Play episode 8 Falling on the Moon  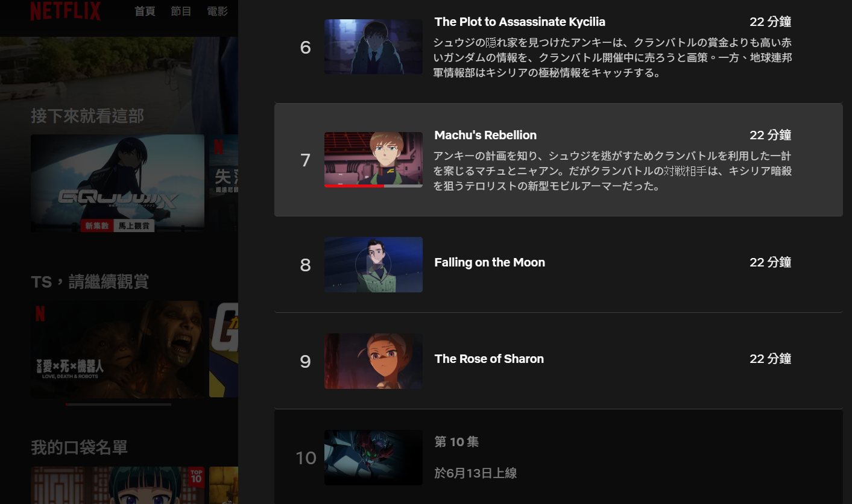(373, 264)
